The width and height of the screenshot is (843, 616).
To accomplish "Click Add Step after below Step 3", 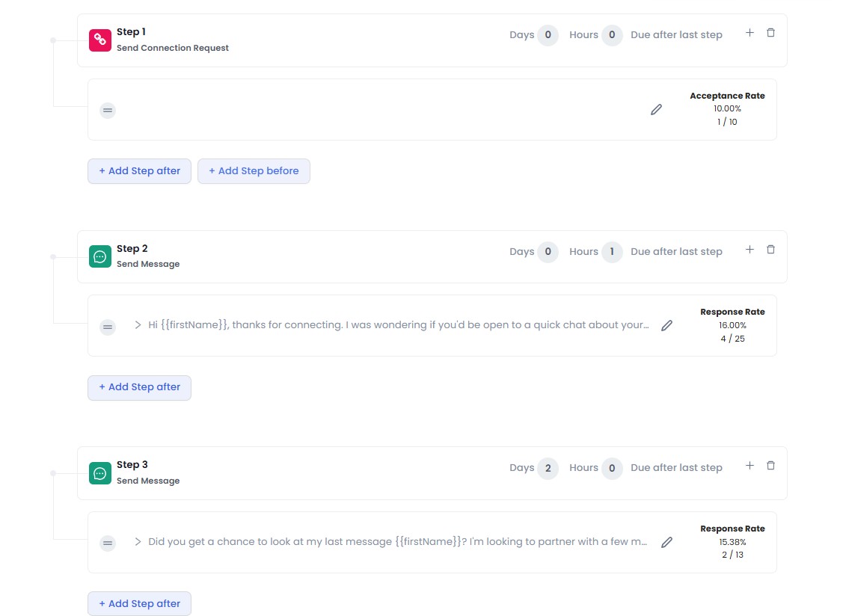I will click(x=139, y=603).
